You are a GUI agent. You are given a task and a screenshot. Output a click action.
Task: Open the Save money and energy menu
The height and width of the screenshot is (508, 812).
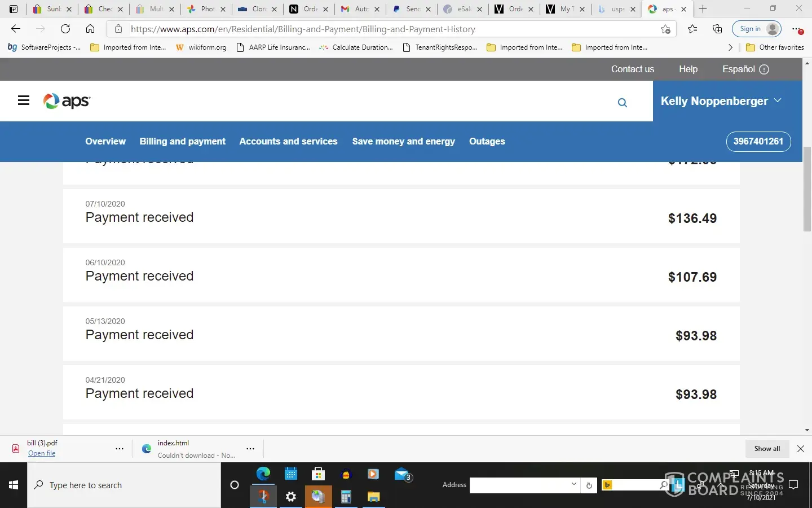pyautogui.click(x=403, y=141)
